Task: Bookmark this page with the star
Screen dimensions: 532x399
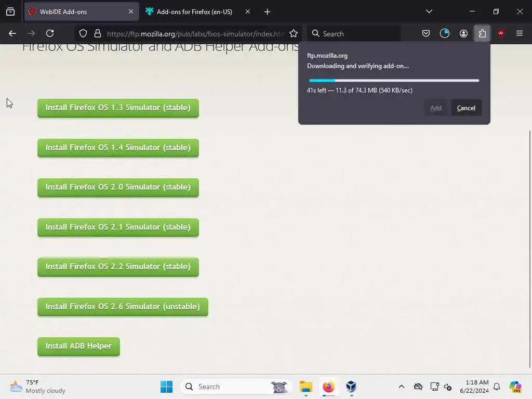Action: click(x=294, y=34)
